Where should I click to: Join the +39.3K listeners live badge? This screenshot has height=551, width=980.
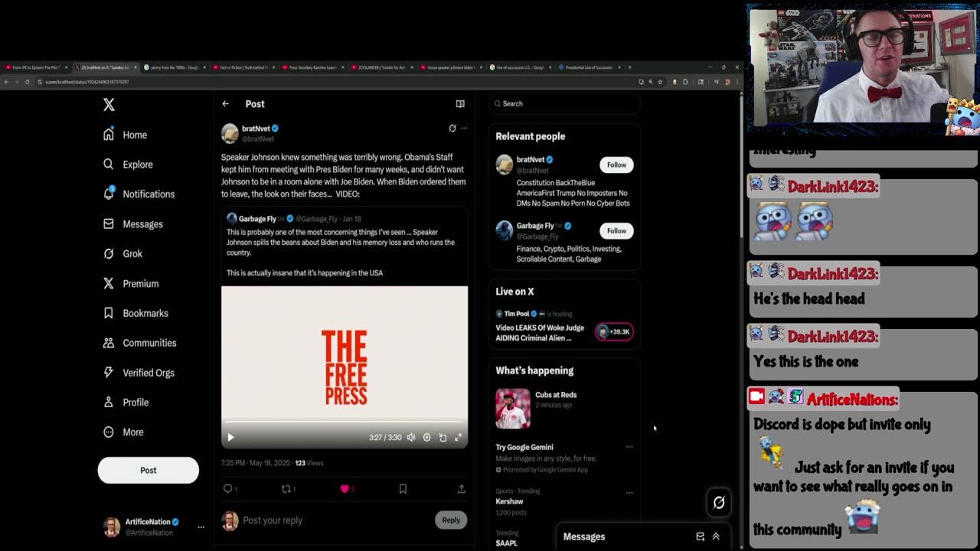[614, 331]
